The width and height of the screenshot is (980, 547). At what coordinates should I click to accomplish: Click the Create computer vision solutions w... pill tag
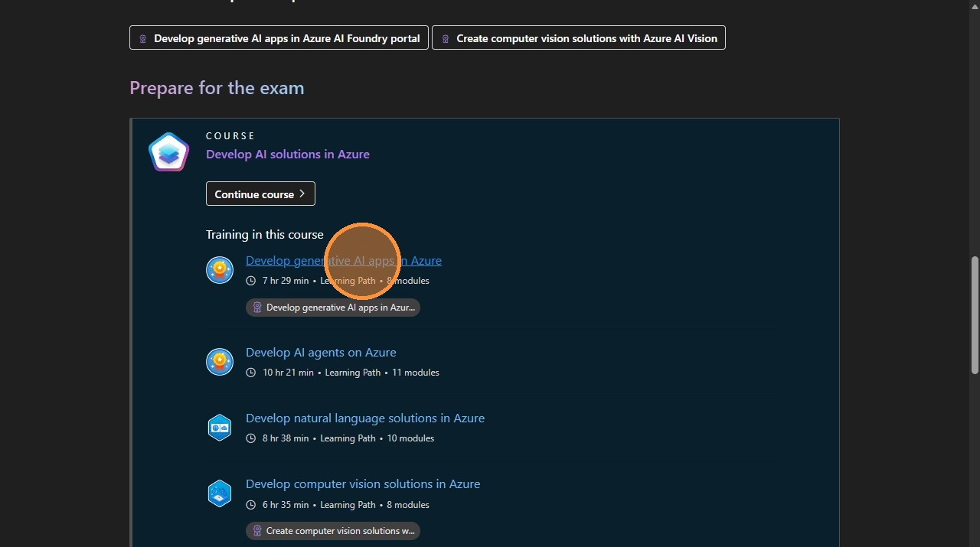333,531
